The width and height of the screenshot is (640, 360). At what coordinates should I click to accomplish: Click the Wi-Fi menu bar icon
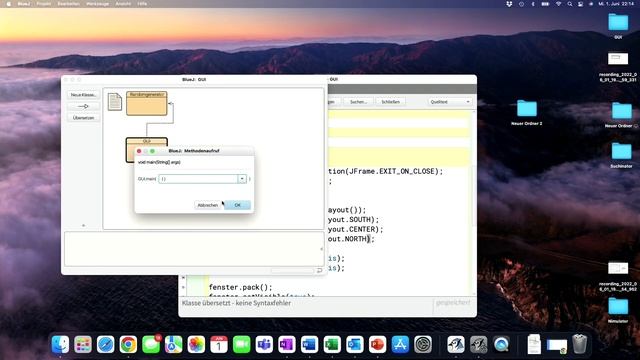pyautogui.click(x=558, y=4)
